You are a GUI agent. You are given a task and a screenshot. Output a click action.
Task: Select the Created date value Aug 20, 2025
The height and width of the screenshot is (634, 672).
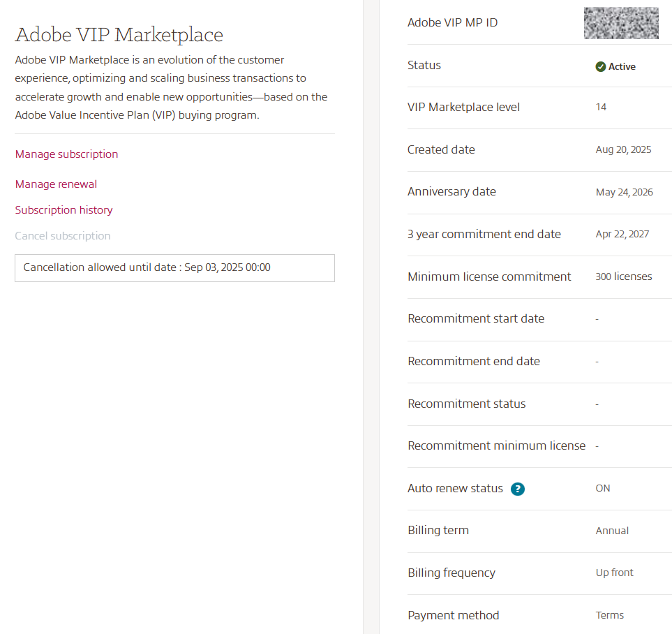click(623, 150)
